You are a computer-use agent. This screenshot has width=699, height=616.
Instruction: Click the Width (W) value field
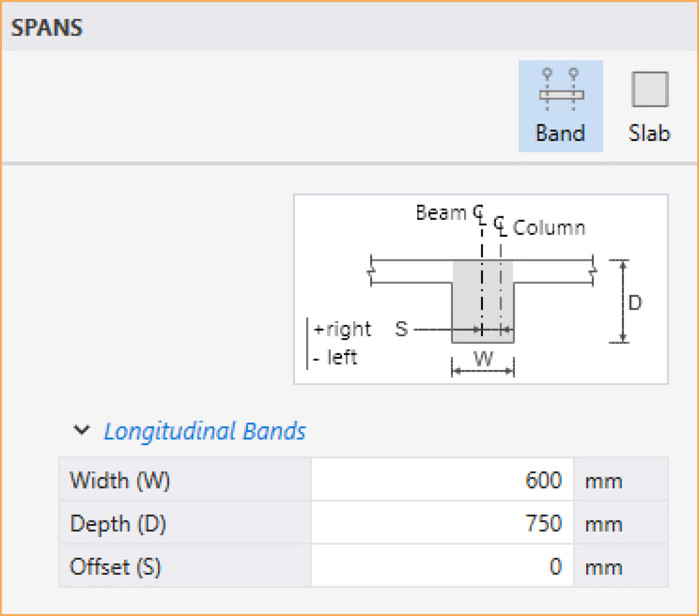pyautogui.click(x=442, y=480)
